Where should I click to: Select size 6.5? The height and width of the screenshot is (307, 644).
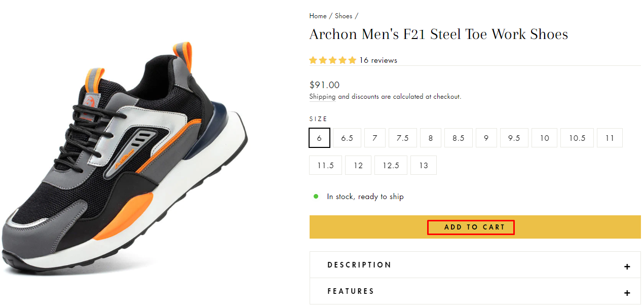(x=347, y=138)
